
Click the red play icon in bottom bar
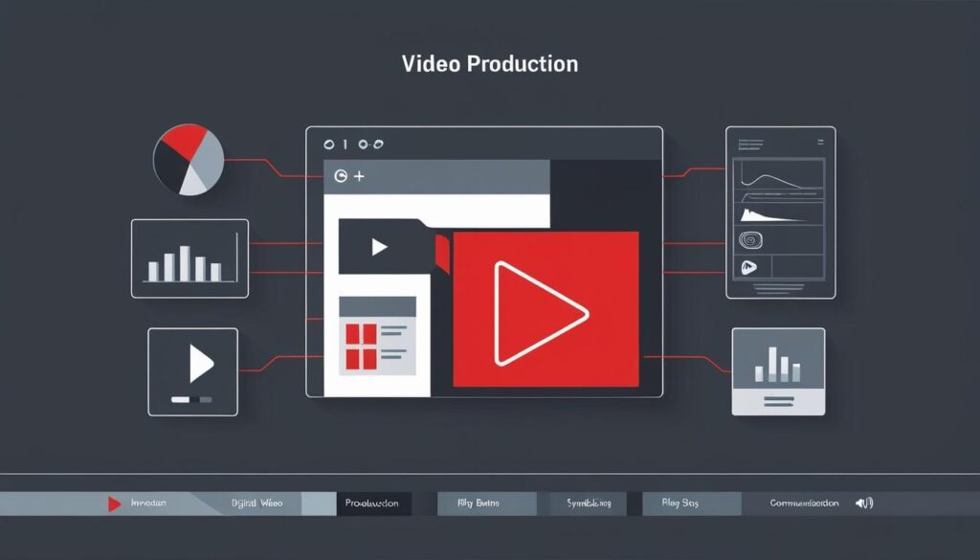(115, 504)
